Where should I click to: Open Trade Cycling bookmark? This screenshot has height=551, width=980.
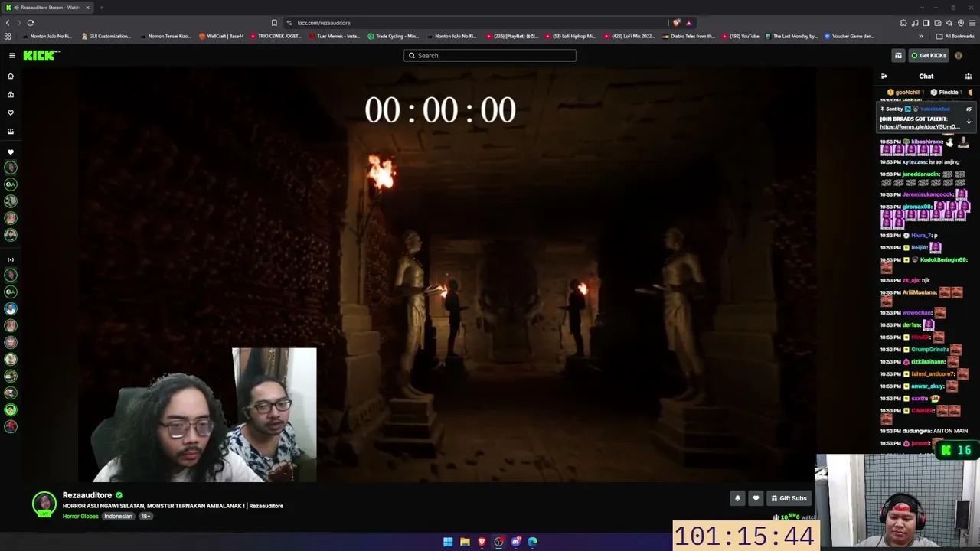(x=393, y=36)
